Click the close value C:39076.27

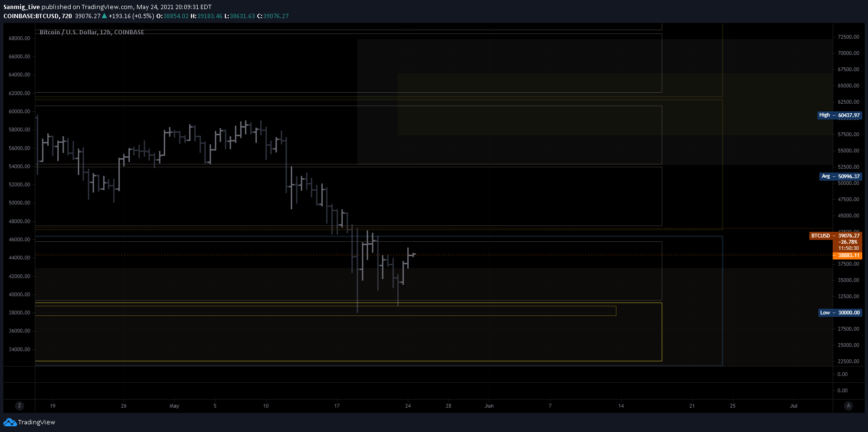[273, 16]
